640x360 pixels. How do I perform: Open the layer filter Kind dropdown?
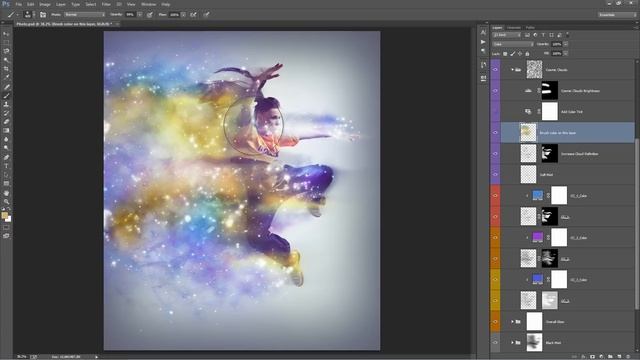point(507,35)
